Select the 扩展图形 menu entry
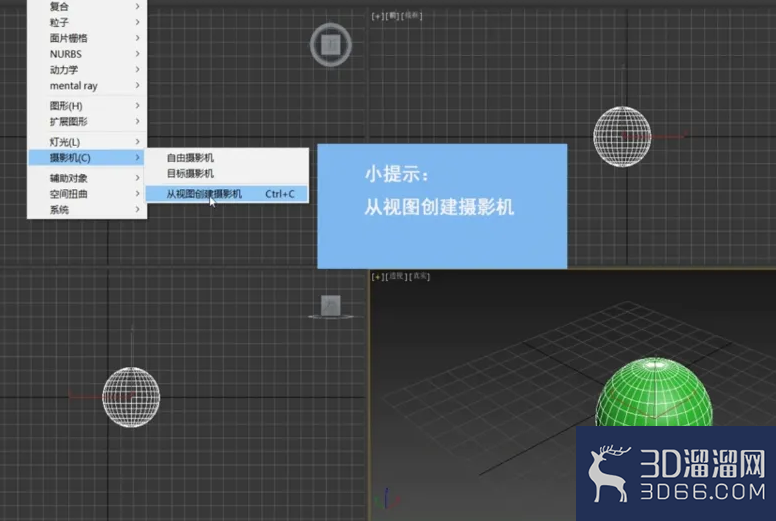The height and width of the screenshot is (521, 776). [87, 122]
